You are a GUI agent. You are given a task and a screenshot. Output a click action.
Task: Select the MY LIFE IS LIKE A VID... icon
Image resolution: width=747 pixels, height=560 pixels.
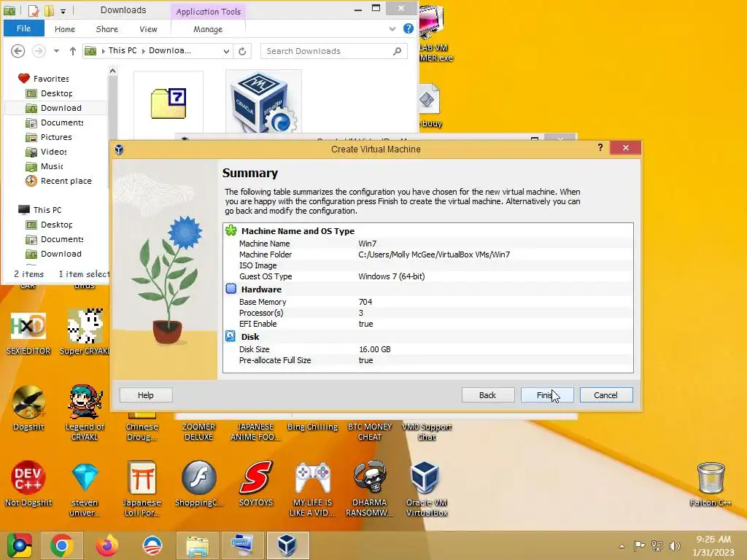[312, 488]
